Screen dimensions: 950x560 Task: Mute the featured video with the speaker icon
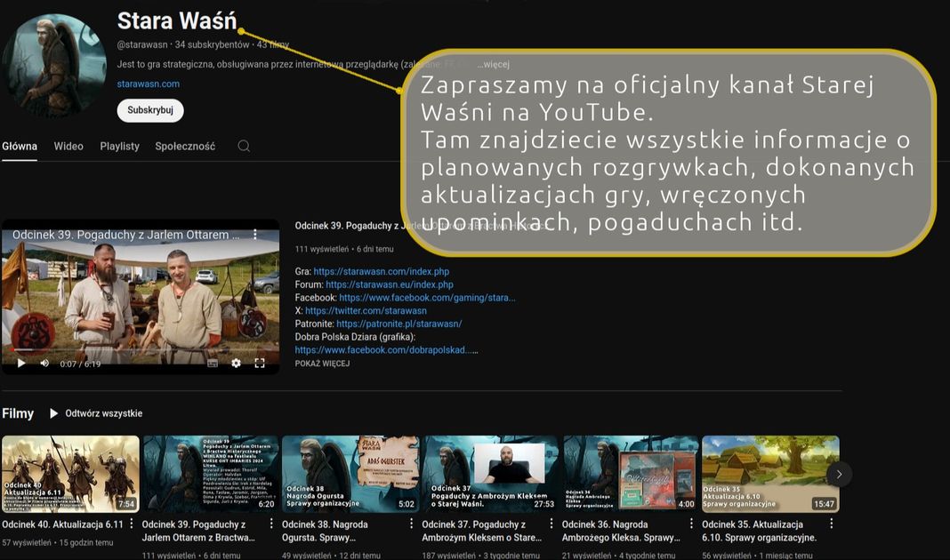[x=44, y=363]
